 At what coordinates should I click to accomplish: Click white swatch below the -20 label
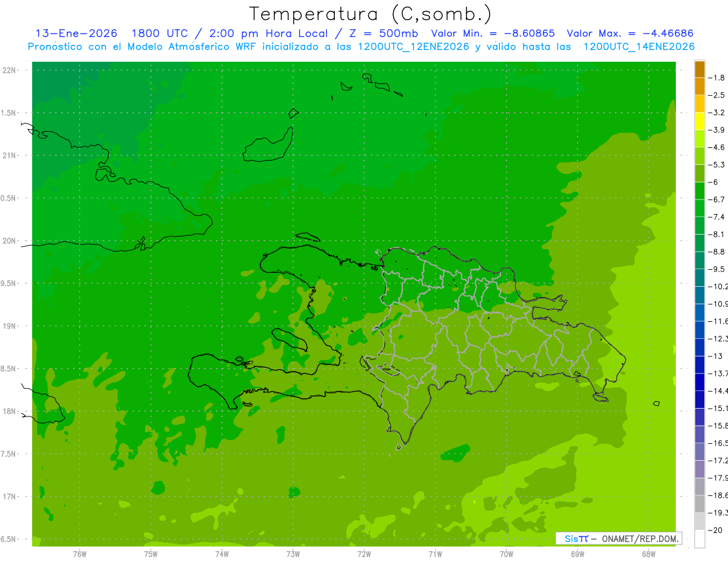(x=699, y=539)
